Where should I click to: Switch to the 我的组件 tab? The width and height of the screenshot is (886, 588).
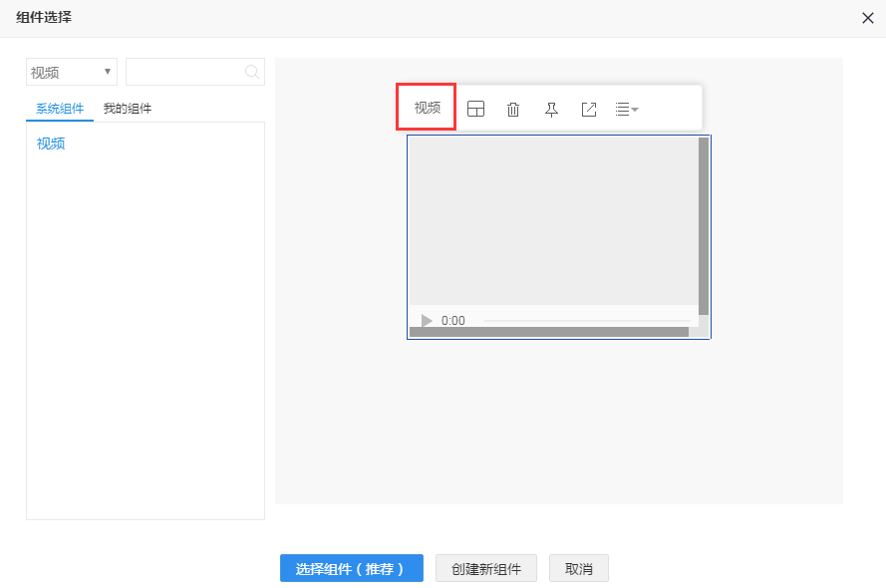click(128, 109)
